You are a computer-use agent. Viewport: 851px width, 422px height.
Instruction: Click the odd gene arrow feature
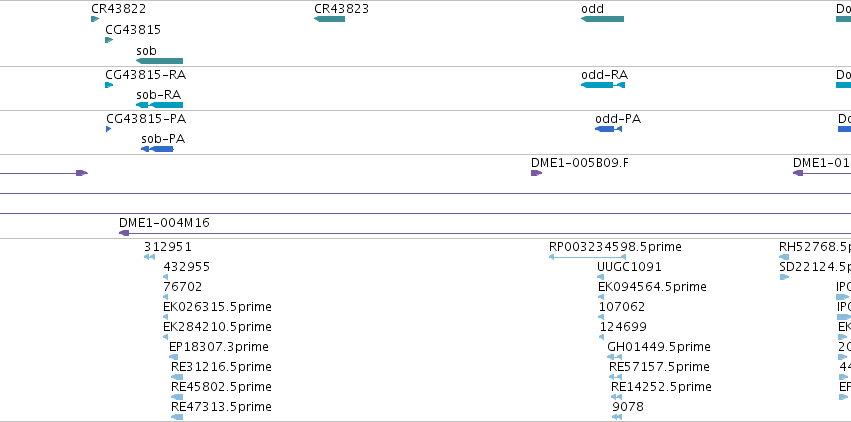pos(602,19)
